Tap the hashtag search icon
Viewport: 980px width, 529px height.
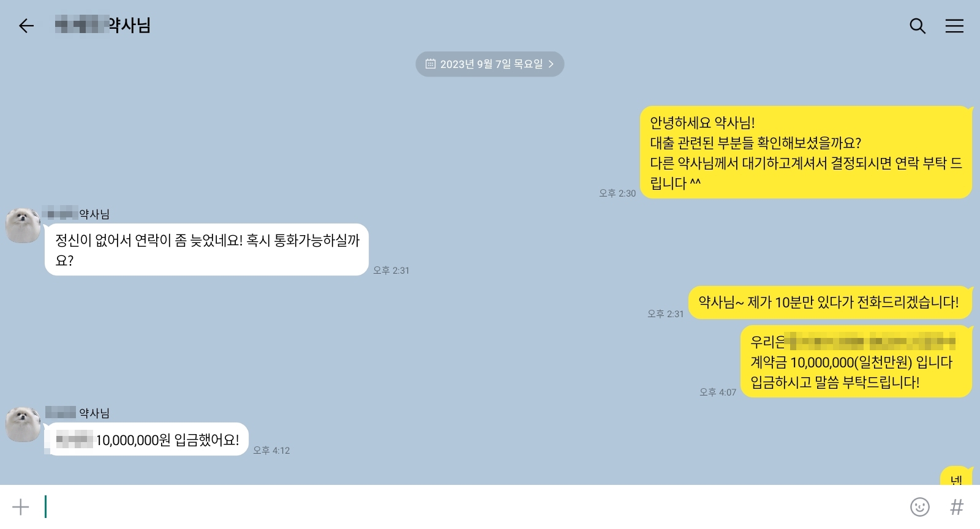pyautogui.click(x=957, y=507)
